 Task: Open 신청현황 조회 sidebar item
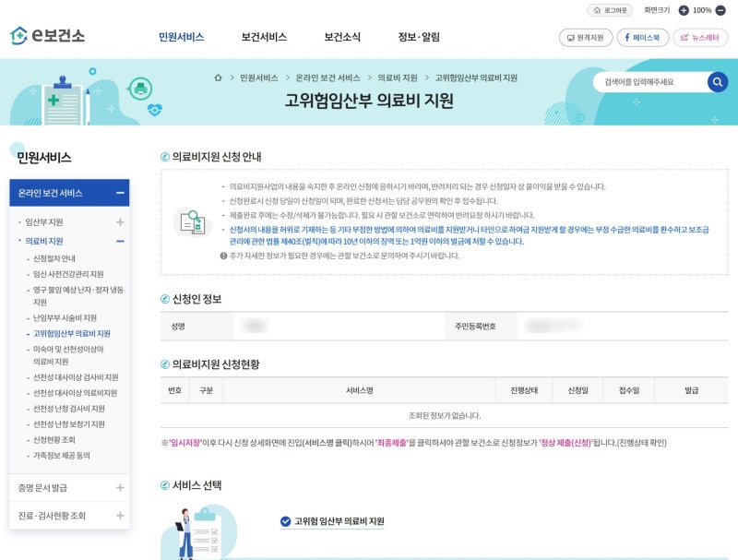pos(54,439)
